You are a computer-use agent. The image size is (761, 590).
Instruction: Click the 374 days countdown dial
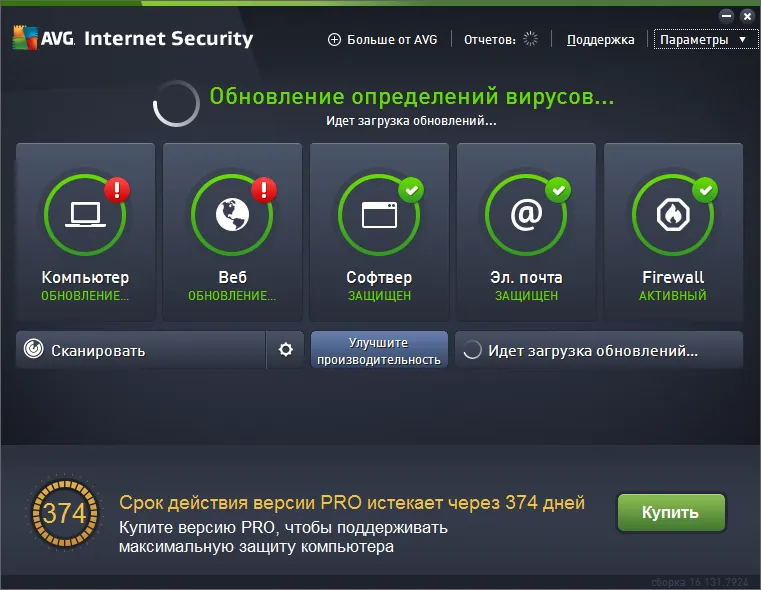click(65, 513)
